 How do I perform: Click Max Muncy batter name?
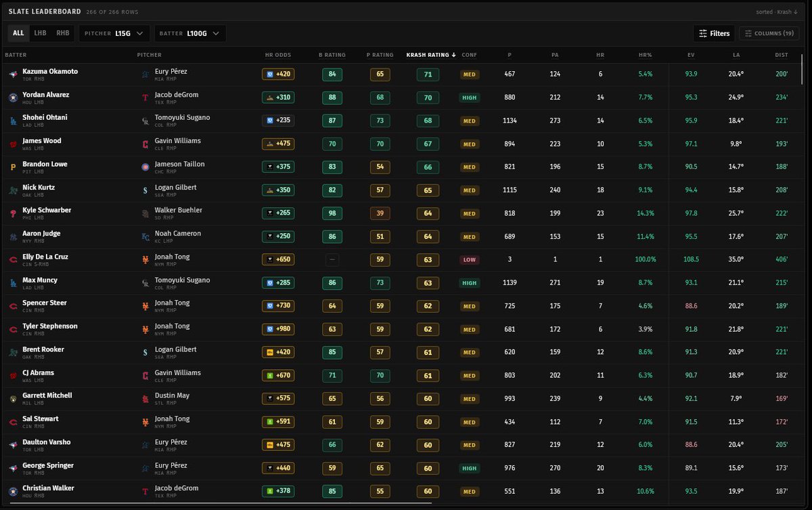(40, 280)
